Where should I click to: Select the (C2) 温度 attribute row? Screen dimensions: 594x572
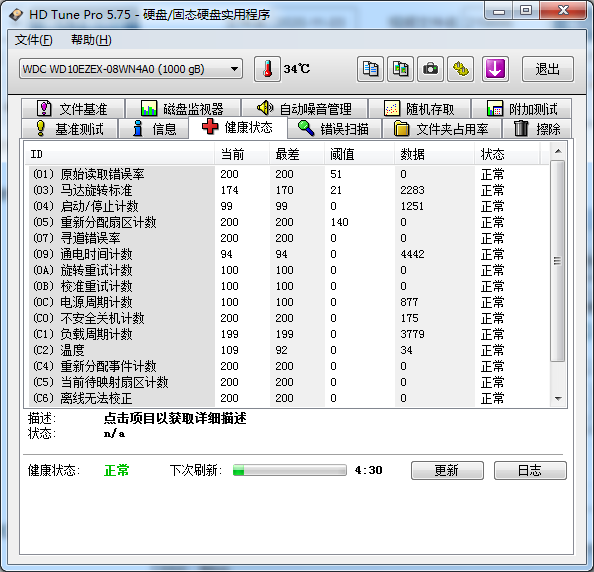coord(287,350)
